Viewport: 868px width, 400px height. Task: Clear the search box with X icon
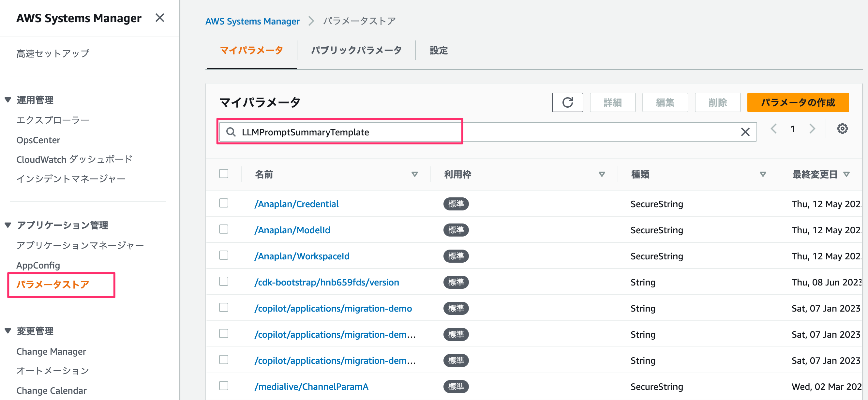(x=745, y=132)
